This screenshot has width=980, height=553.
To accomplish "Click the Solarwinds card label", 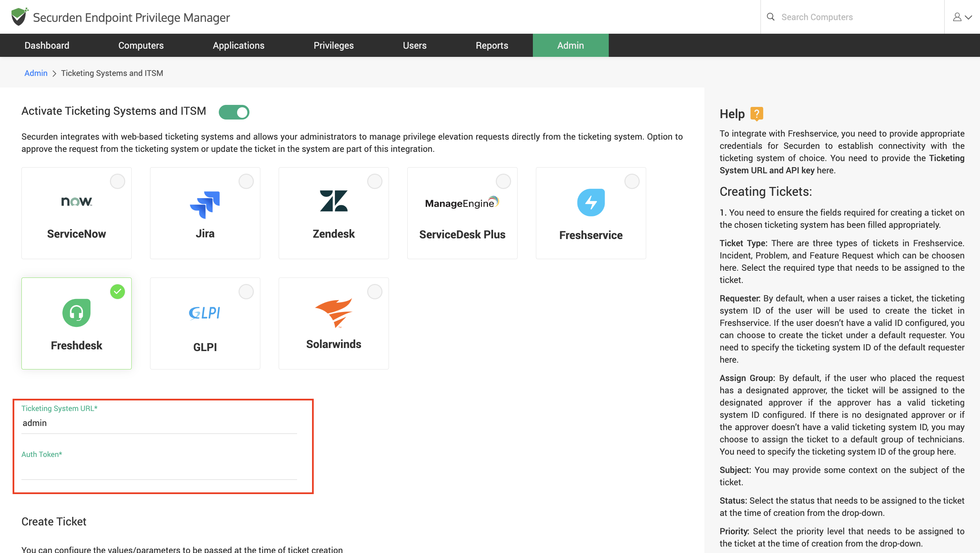I will tap(333, 344).
